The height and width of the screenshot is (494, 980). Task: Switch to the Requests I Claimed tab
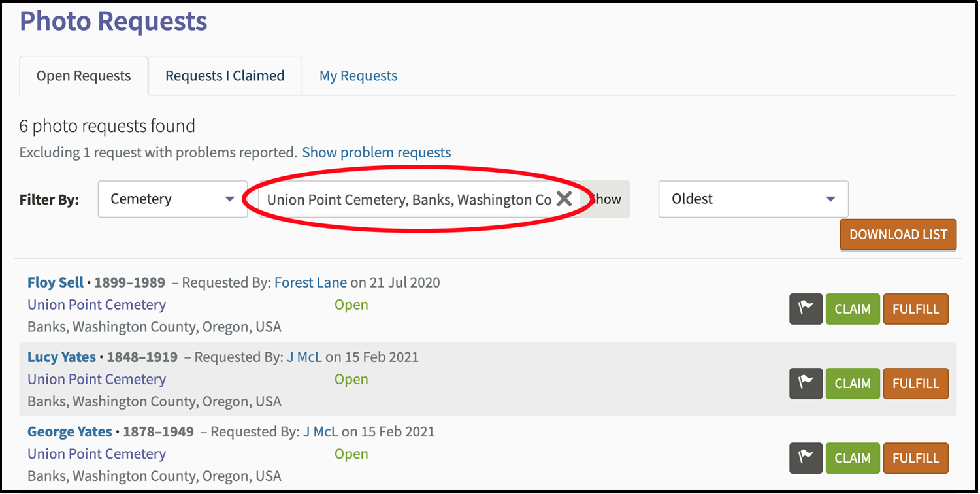coord(225,76)
